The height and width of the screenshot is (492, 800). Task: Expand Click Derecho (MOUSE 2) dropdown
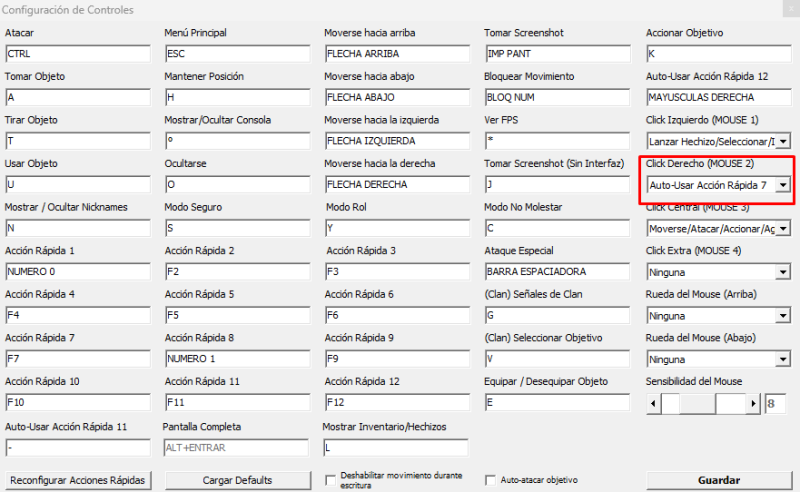point(783,185)
